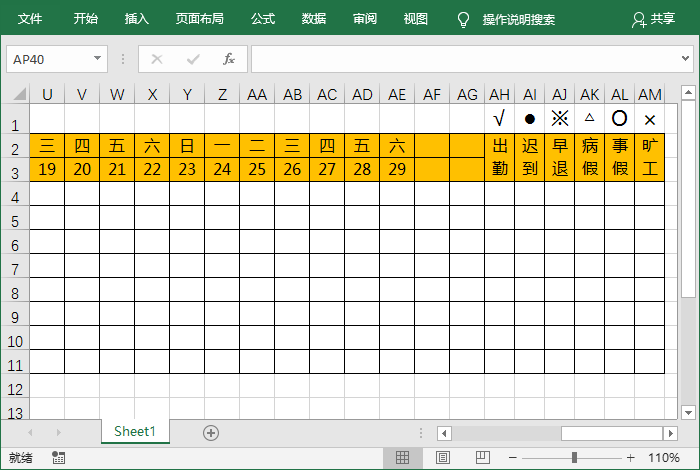The height and width of the screenshot is (470, 700).
Task: Click the cell with date 29
Action: (397, 169)
